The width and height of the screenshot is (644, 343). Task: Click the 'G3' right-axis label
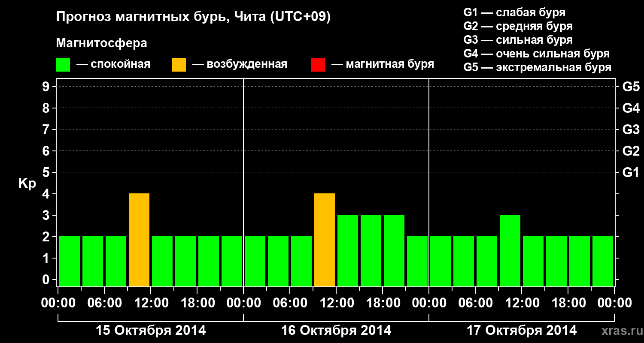pos(631,129)
